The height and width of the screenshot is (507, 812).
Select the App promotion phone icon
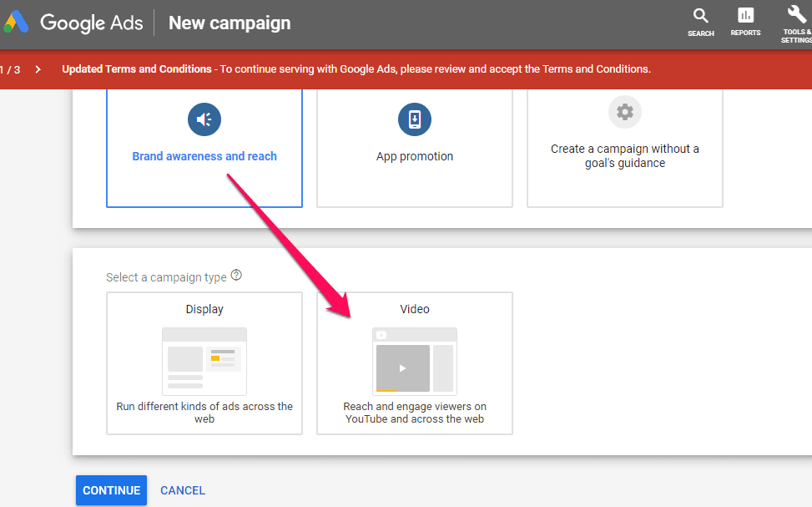414,119
